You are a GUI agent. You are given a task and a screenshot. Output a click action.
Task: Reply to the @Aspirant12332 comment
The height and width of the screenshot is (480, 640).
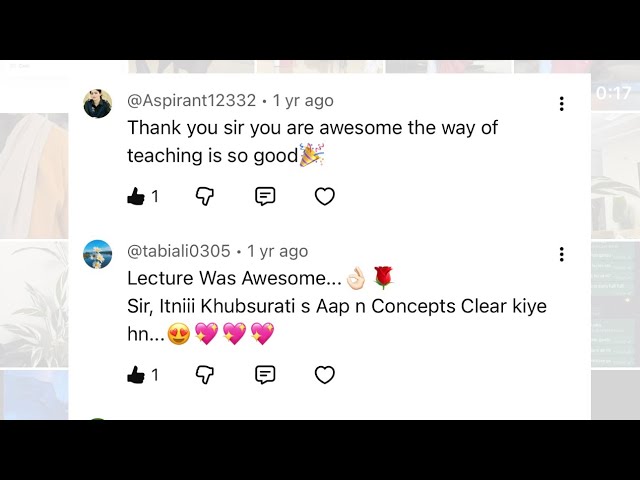265,196
